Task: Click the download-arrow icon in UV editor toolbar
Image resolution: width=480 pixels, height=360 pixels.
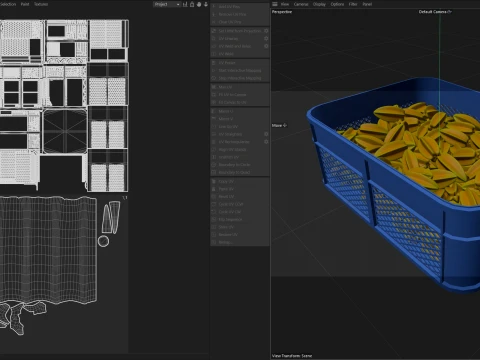Action: click(x=206, y=4)
